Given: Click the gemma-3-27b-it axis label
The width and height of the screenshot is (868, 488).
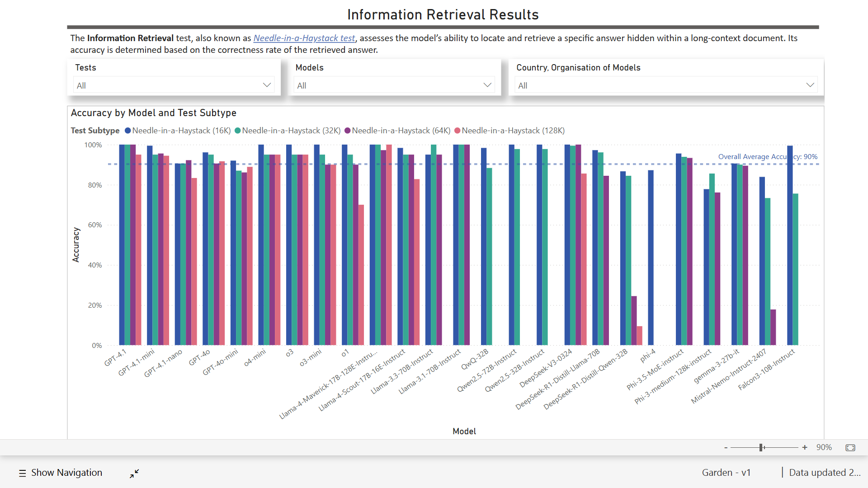Looking at the screenshot, I should point(717,366).
